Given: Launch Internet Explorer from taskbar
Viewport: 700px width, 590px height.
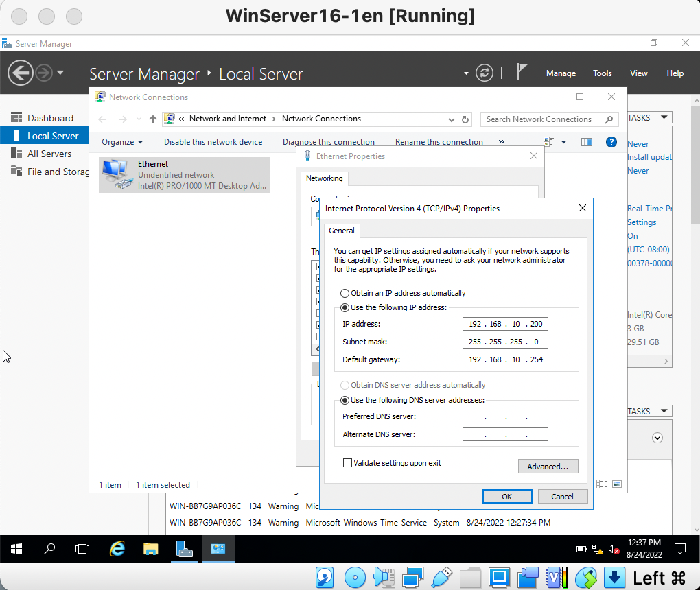Looking at the screenshot, I should click(x=117, y=549).
